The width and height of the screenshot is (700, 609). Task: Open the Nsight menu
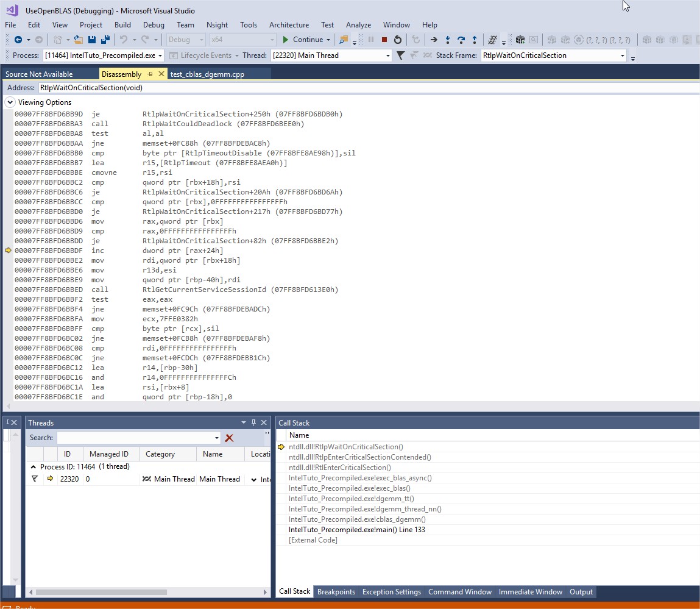pos(217,25)
